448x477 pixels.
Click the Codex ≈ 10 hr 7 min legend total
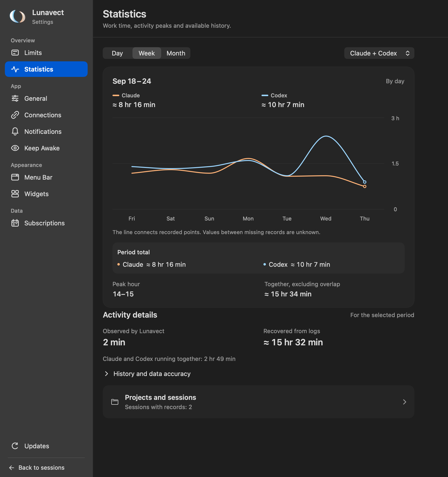pos(283,105)
